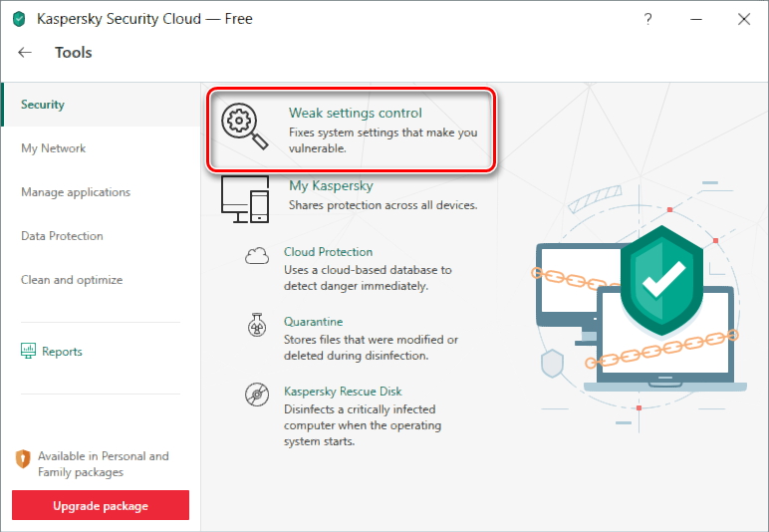The height and width of the screenshot is (532, 769).
Task: Click the orange shield upgrade icon
Action: click(23, 459)
